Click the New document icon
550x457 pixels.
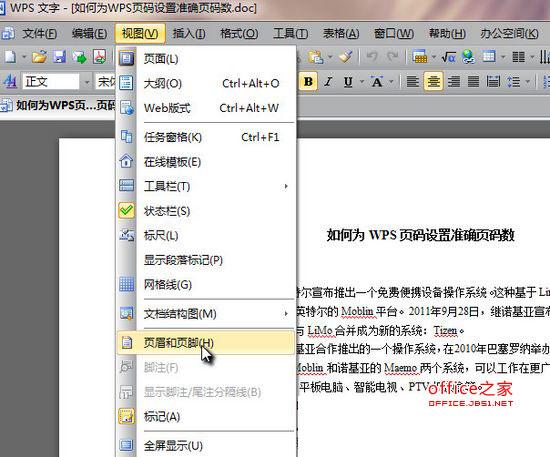coord(10,56)
